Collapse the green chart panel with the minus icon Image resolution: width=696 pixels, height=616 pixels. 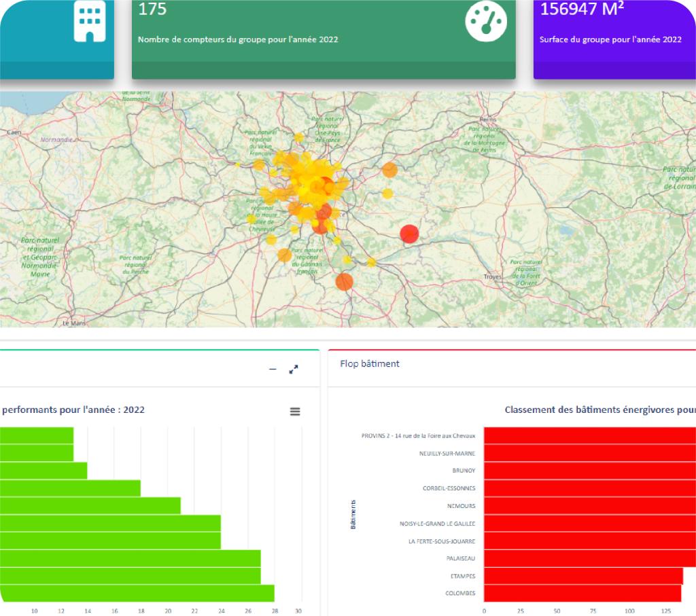[273, 369]
